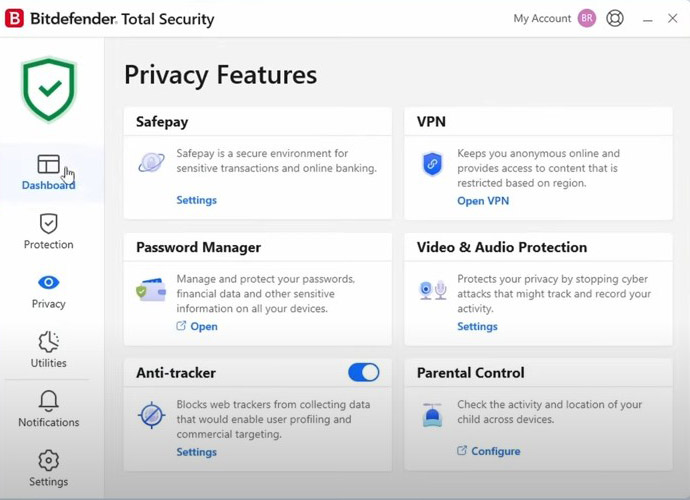Viewport: 690px width, 500px height.
Task: Click the Open VPN link
Action: point(483,201)
